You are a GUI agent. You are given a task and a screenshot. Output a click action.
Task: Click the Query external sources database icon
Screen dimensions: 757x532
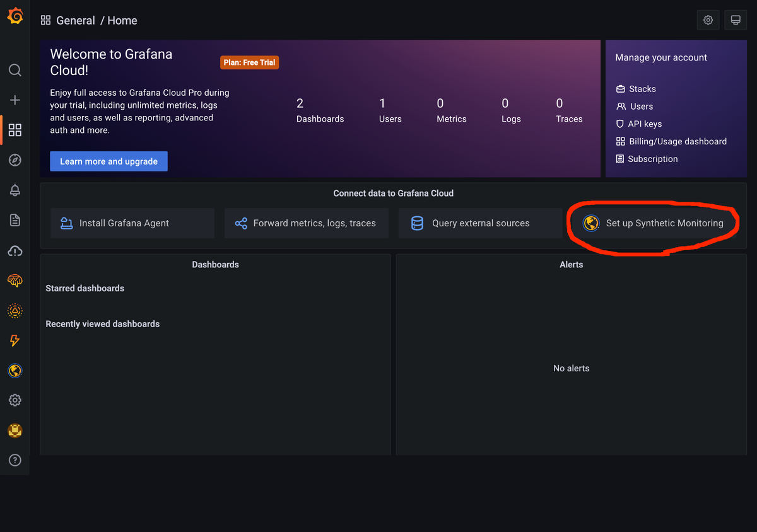417,223
